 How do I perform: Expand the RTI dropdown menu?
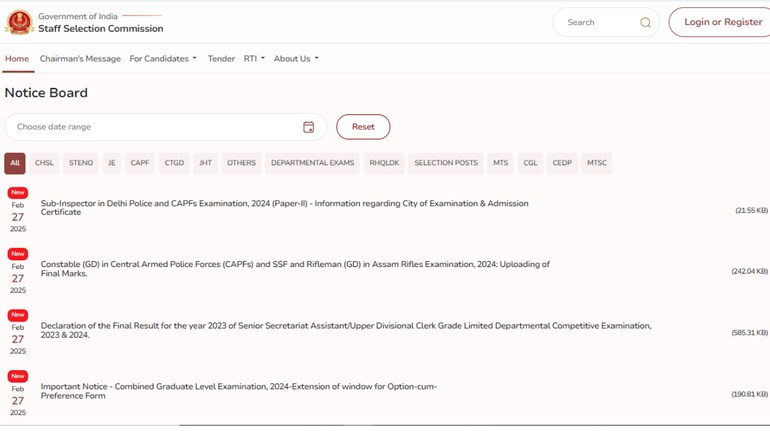point(254,59)
